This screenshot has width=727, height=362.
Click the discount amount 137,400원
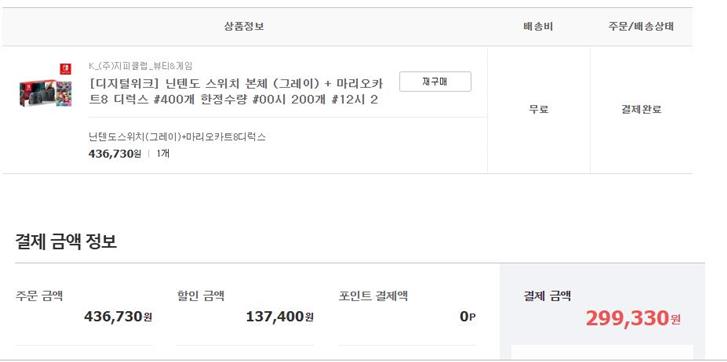click(280, 317)
